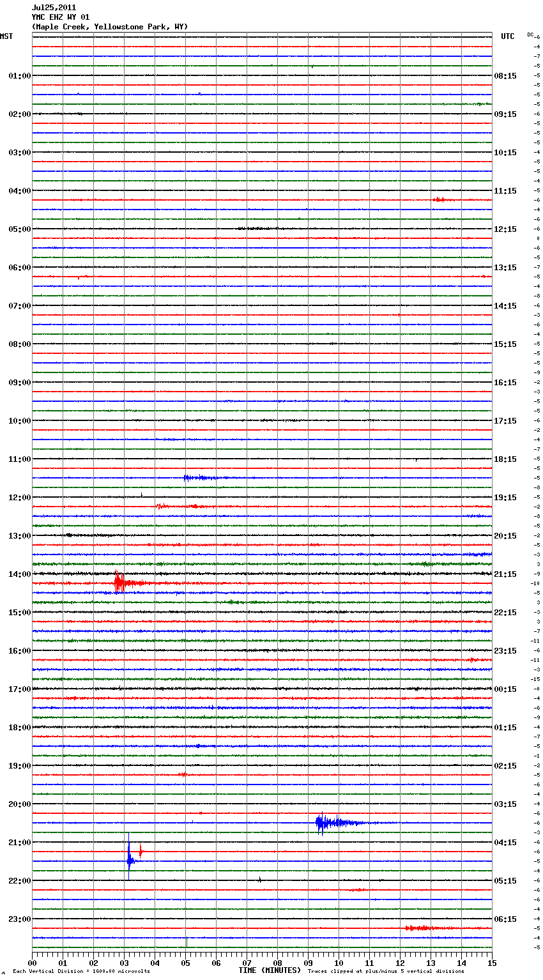Click the small red spike in the 21:15 trace
The height and width of the screenshot is (980, 543).
point(141,851)
